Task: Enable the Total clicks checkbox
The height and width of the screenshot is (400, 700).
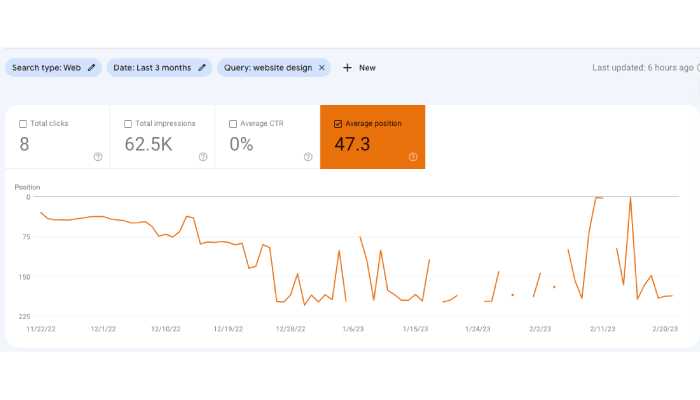Action: click(x=23, y=124)
